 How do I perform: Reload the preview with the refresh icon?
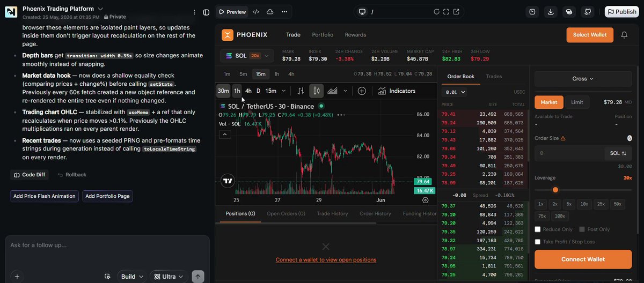click(x=436, y=12)
